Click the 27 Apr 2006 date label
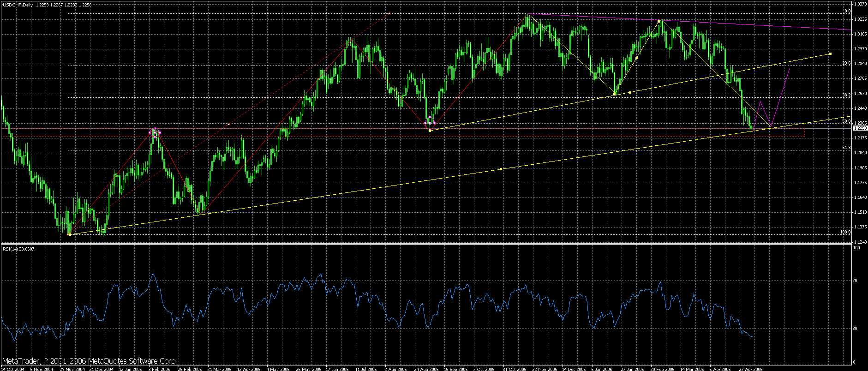 point(751,369)
